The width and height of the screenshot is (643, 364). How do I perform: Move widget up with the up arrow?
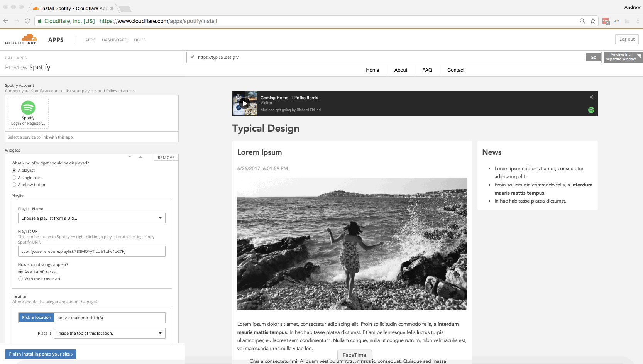[x=140, y=157]
